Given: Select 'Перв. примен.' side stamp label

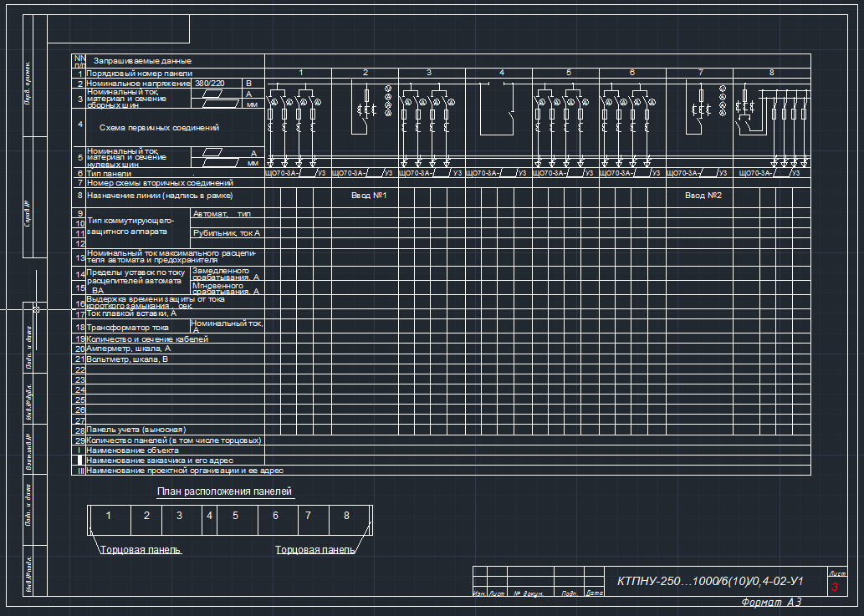Looking at the screenshot, I should [x=28, y=84].
